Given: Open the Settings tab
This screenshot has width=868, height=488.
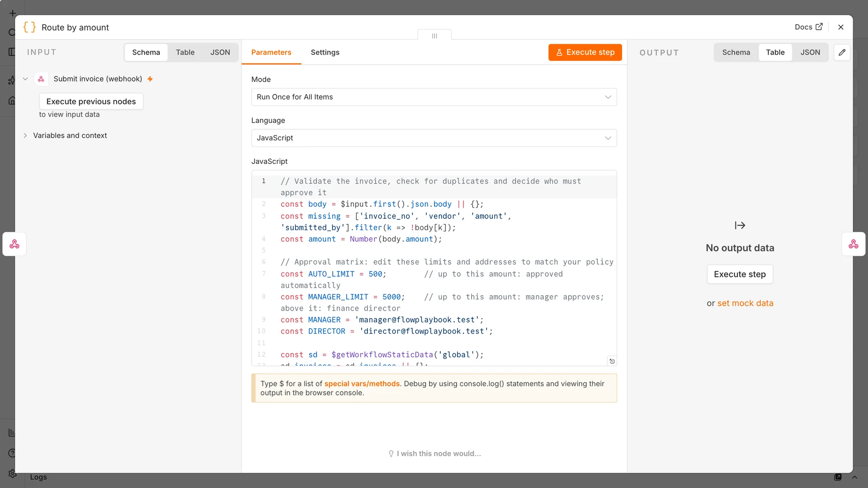Looking at the screenshot, I should (325, 52).
